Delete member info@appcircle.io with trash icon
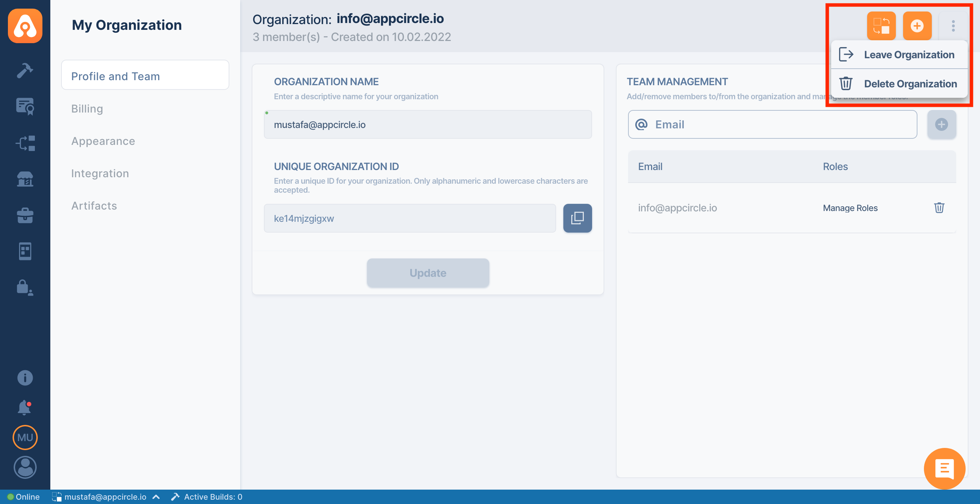Screen dimensions: 980x504 pos(939,208)
